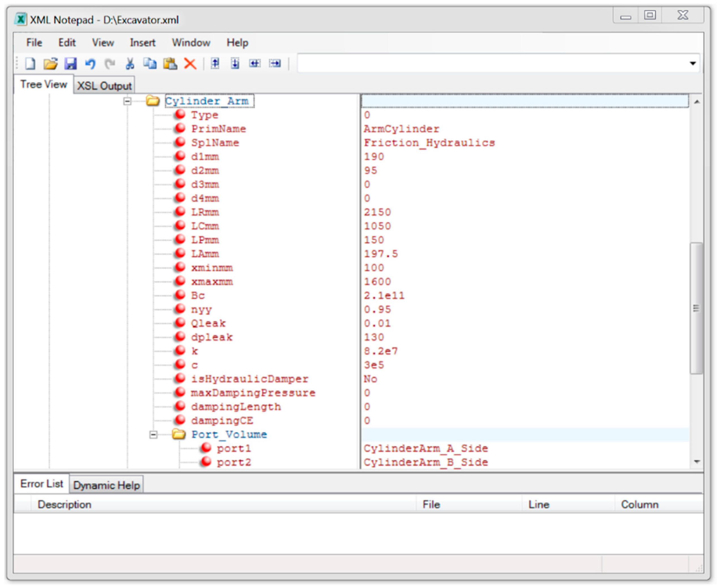
Task: Click the Nudge node down icon
Action: click(235, 63)
